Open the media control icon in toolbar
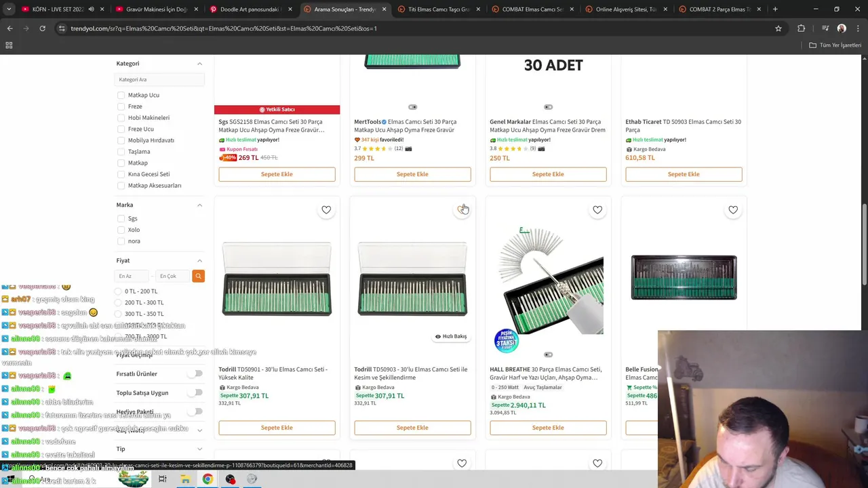 pos(825,28)
